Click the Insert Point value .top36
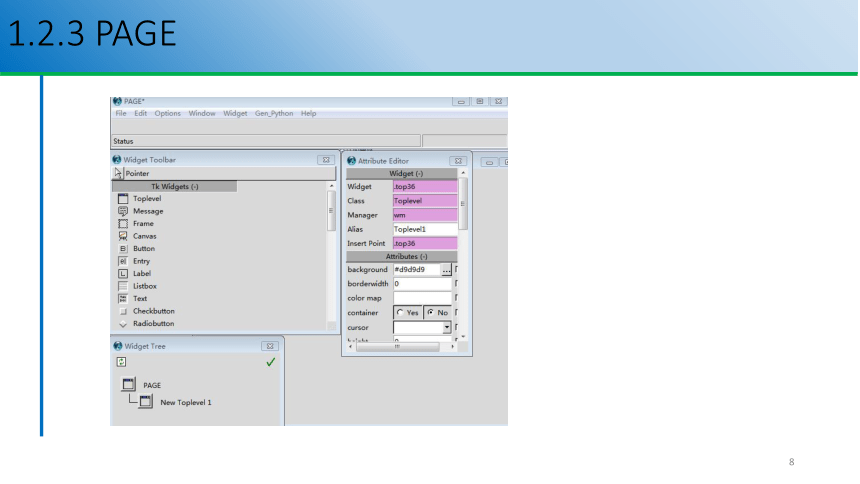 point(425,243)
